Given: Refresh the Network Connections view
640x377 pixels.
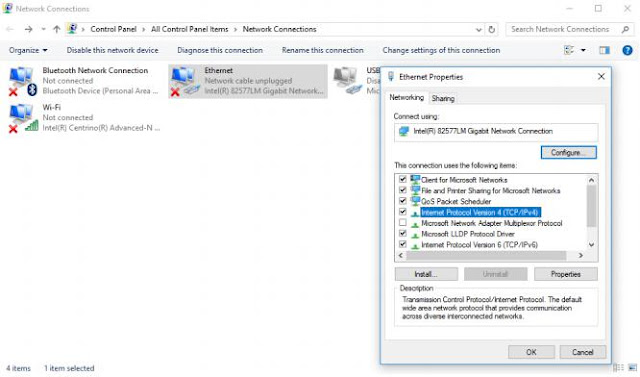Looking at the screenshot, I should (491, 29).
